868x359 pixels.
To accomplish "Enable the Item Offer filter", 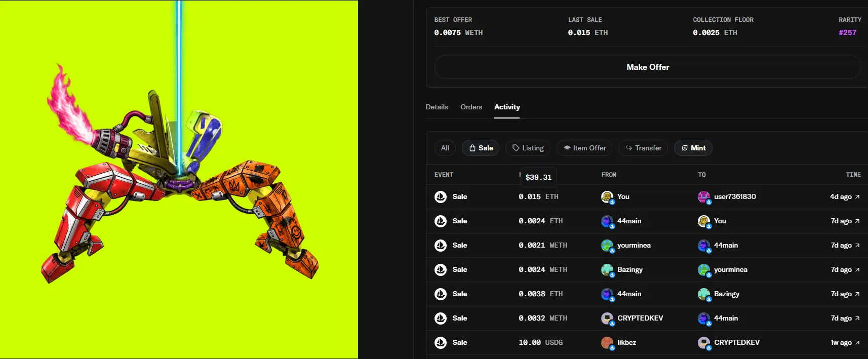I will point(584,148).
